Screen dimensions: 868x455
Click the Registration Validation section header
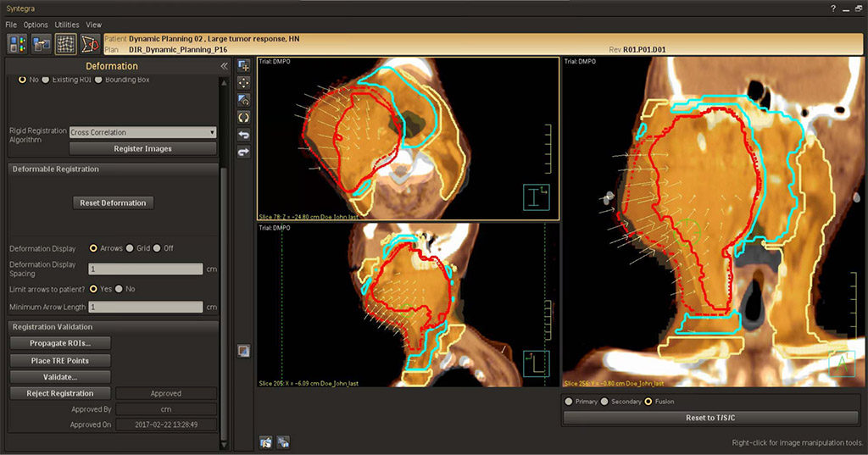(x=113, y=326)
